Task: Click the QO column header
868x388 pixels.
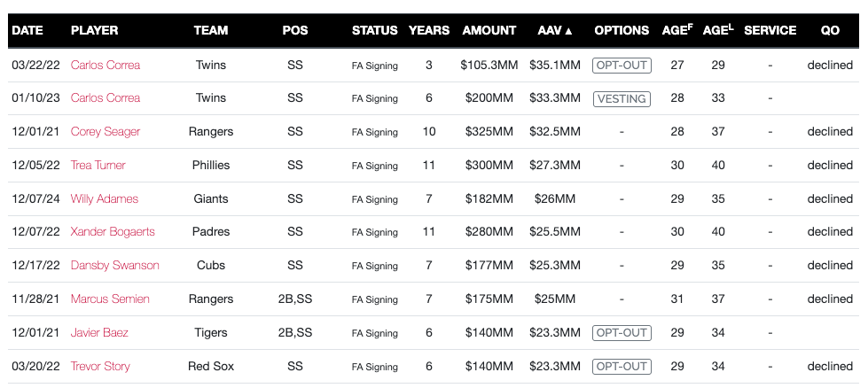Action: coord(830,30)
